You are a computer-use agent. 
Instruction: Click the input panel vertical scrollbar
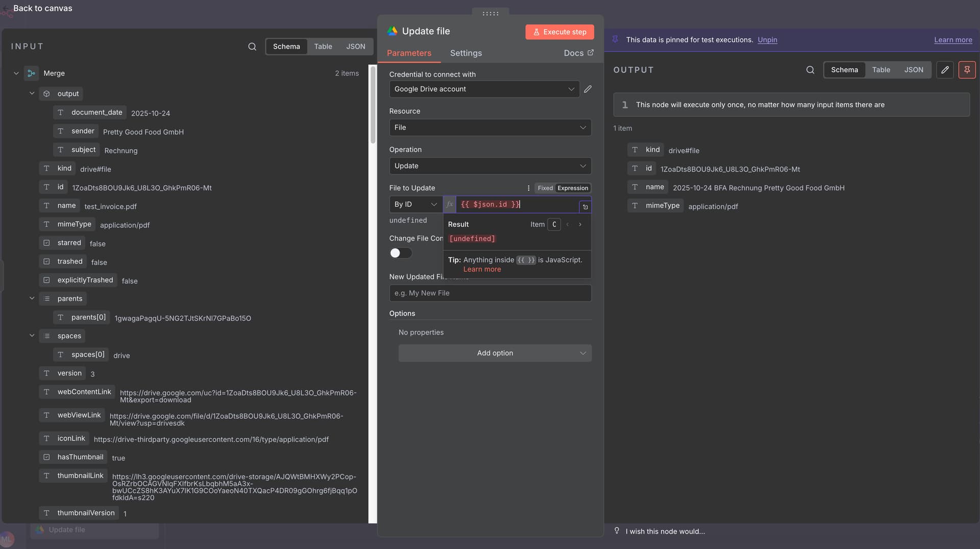point(373,107)
